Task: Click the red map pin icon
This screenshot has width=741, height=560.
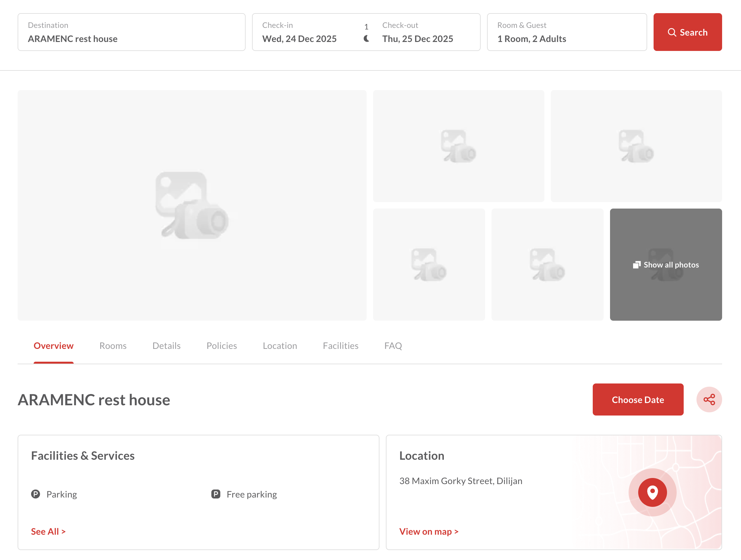Action: 652,492
